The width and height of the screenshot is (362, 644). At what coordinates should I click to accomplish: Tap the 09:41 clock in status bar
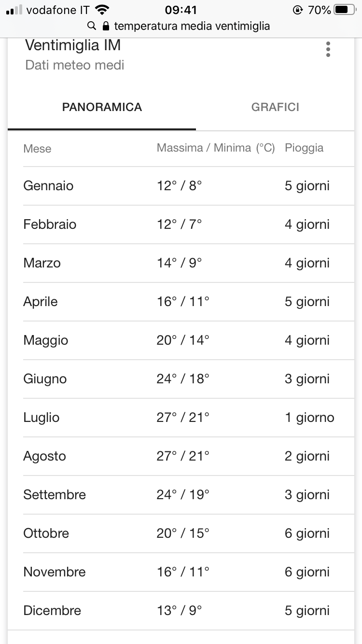coord(181,10)
